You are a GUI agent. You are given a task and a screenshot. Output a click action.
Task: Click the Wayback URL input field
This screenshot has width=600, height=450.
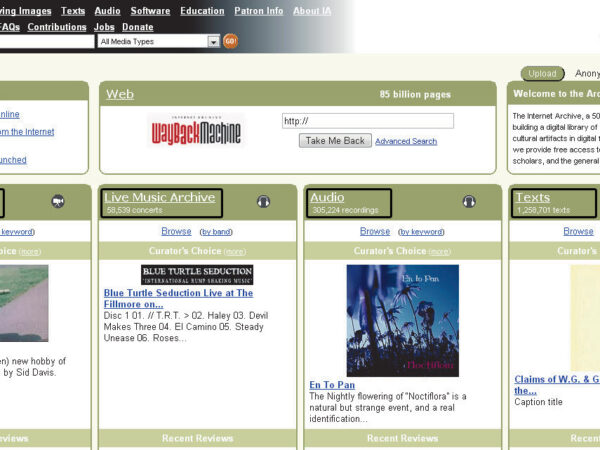[367, 121]
